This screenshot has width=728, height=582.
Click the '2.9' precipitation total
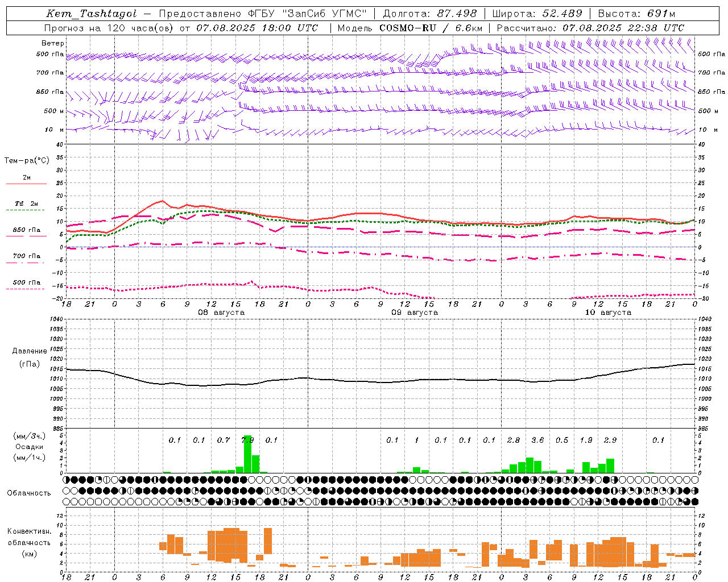610,440
